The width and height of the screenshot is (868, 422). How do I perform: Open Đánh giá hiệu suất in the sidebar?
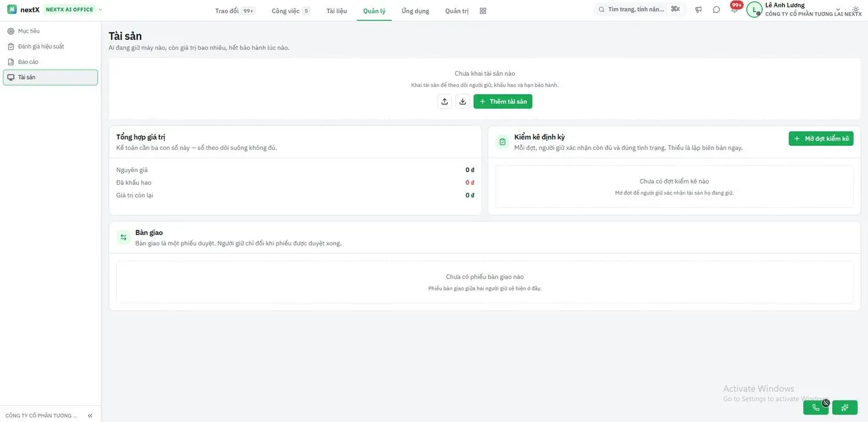click(x=50, y=46)
